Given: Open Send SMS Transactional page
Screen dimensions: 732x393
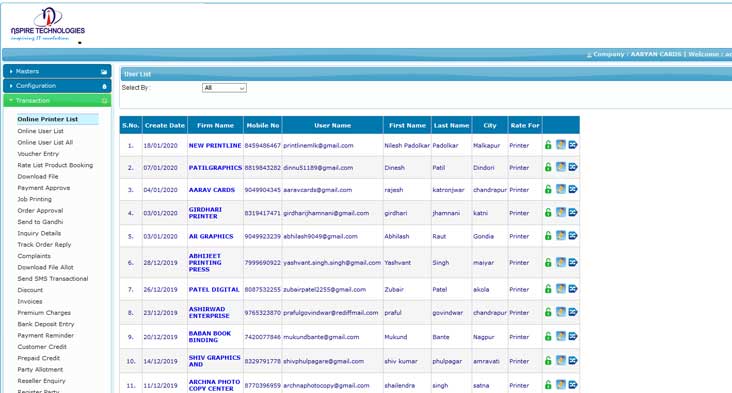Looking at the screenshot, I should [53, 279].
